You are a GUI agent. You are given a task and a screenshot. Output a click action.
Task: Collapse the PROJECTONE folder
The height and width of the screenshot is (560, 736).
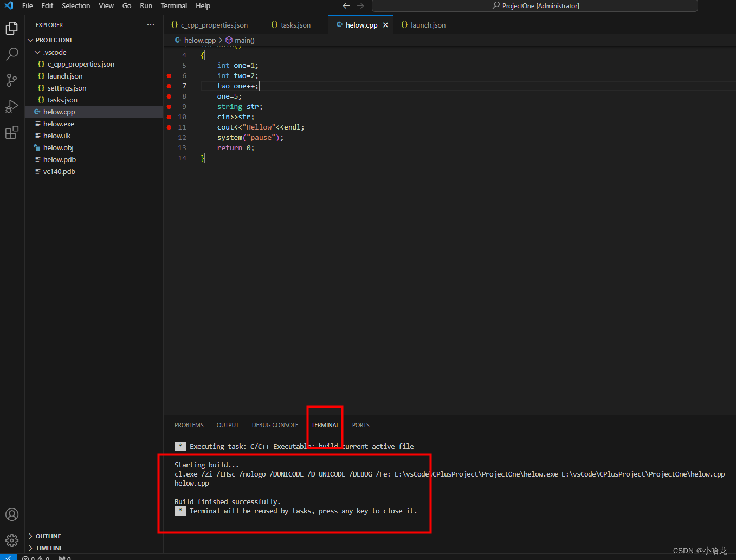tap(30, 40)
